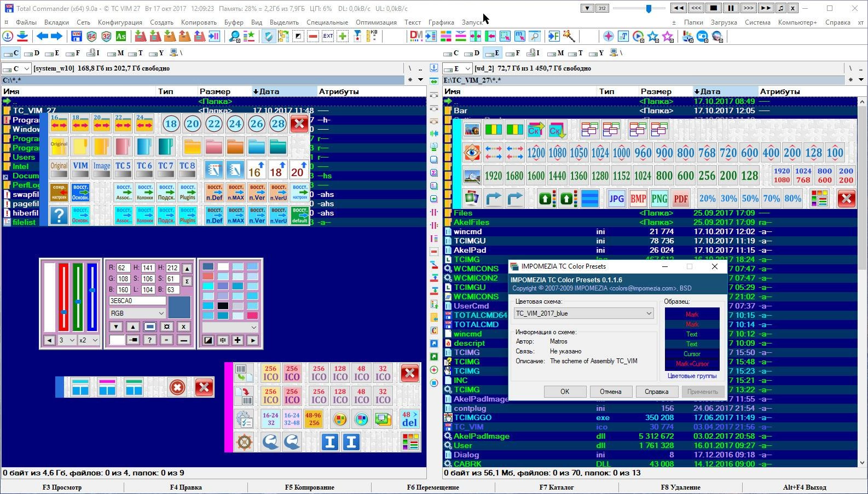Image resolution: width=868 pixels, height=494 pixels.
Task: Sort left panel by Размер column
Action: [224, 91]
